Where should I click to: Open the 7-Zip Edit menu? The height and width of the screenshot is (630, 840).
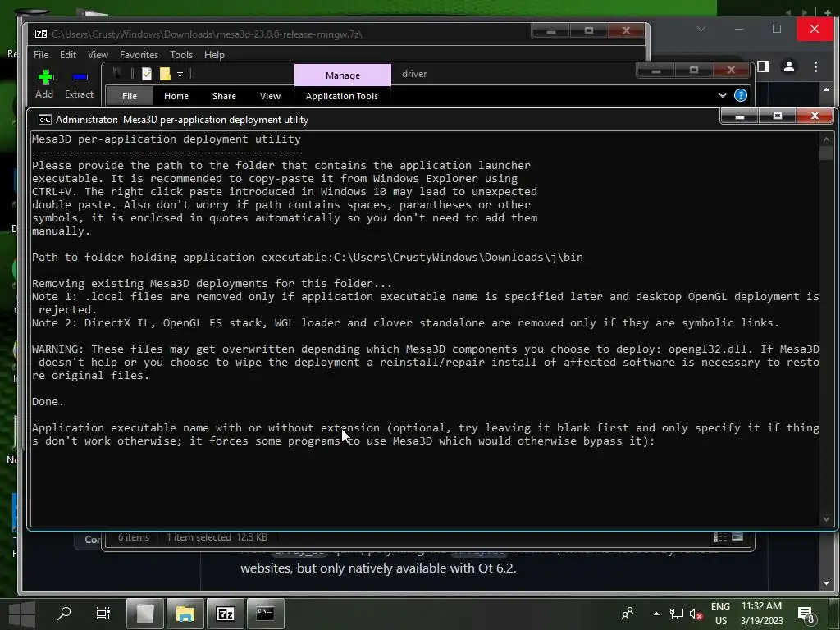pos(67,55)
